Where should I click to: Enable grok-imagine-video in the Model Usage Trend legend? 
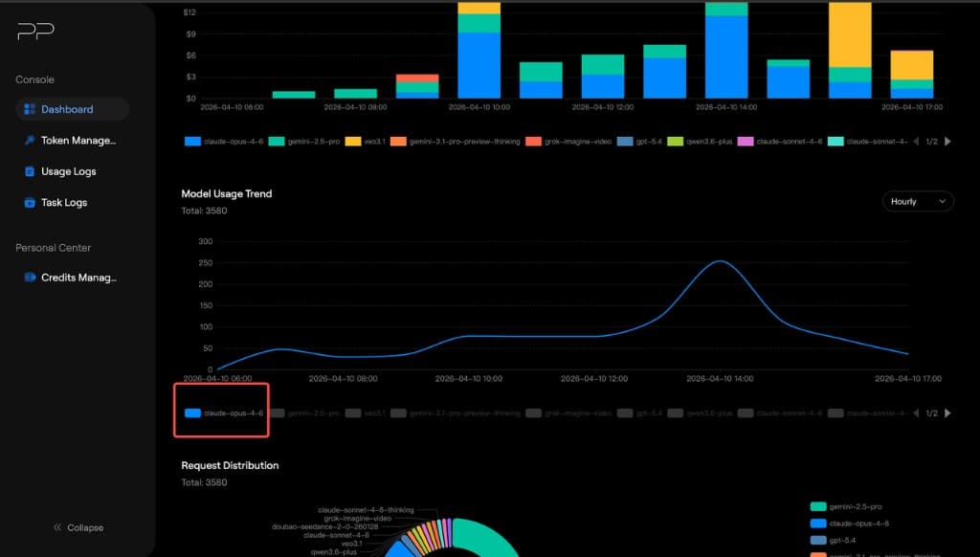[568, 413]
